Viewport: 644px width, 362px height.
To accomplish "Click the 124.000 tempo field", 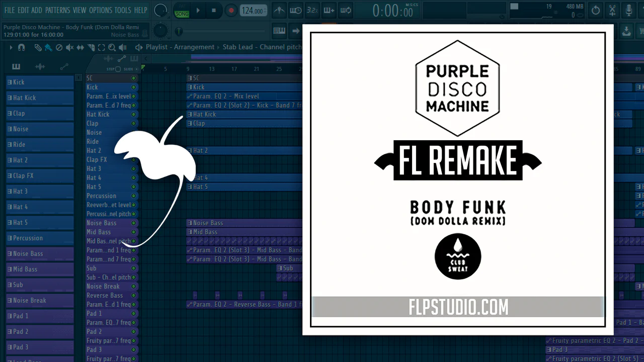I will tap(253, 11).
